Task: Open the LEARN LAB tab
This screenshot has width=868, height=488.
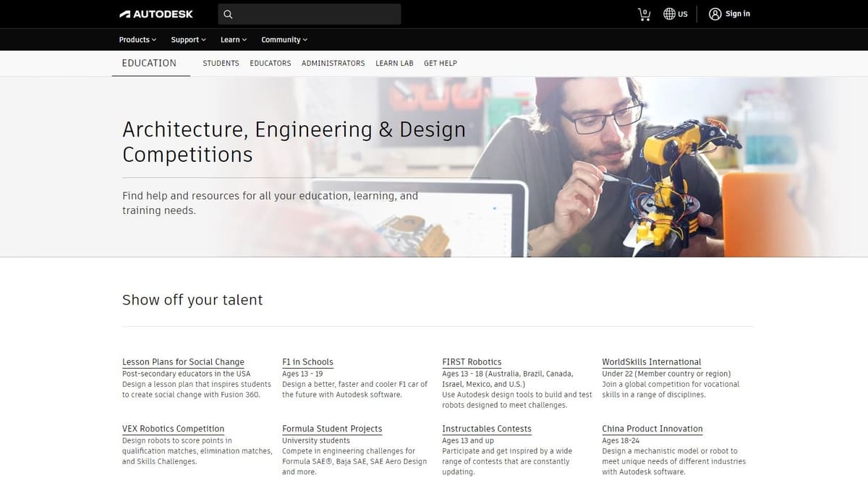Action: (394, 63)
